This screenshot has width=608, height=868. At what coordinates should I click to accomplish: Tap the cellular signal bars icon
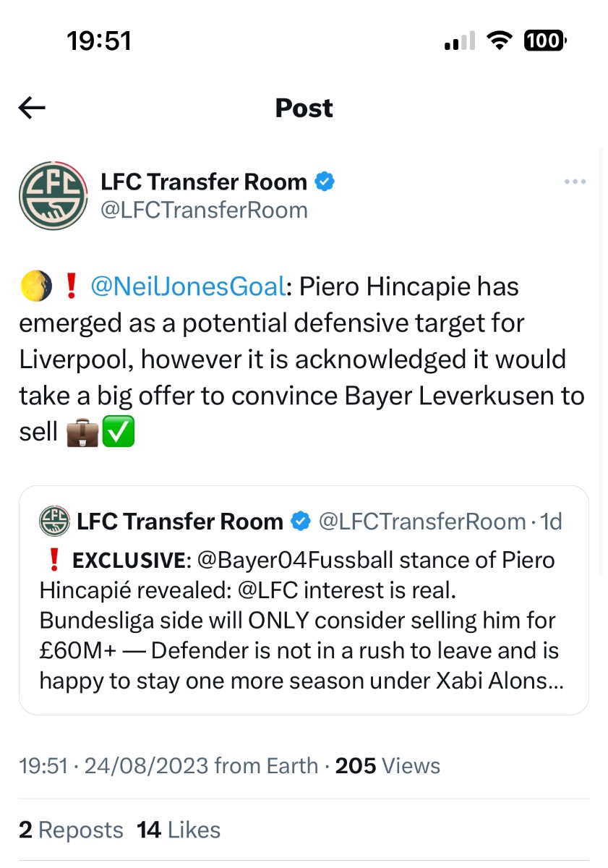pos(460,41)
